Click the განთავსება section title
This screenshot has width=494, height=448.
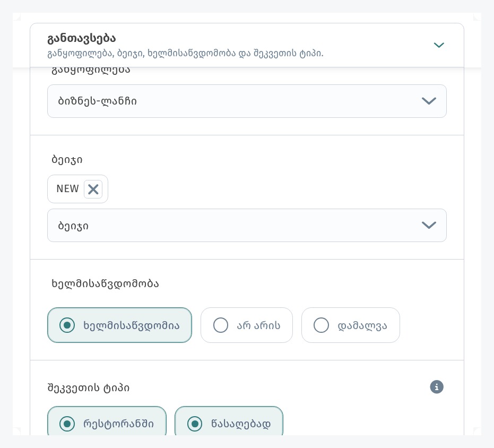point(82,38)
